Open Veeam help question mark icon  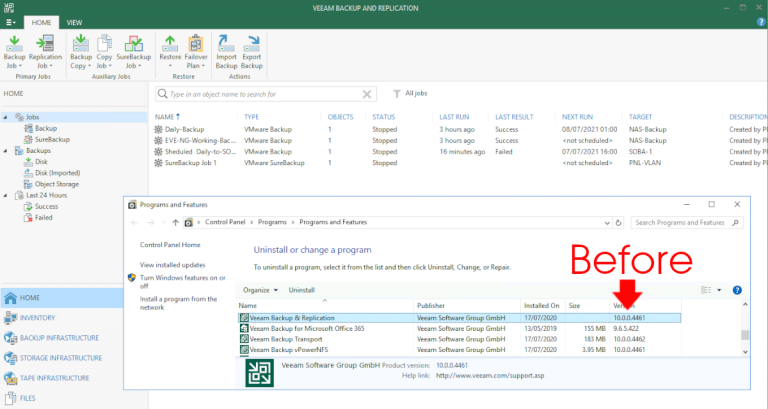pyautogui.click(x=761, y=22)
